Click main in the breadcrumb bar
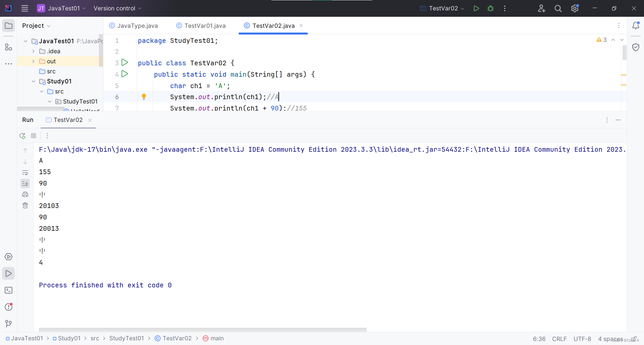Viewport: 644px width, 345px height. click(213, 338)
